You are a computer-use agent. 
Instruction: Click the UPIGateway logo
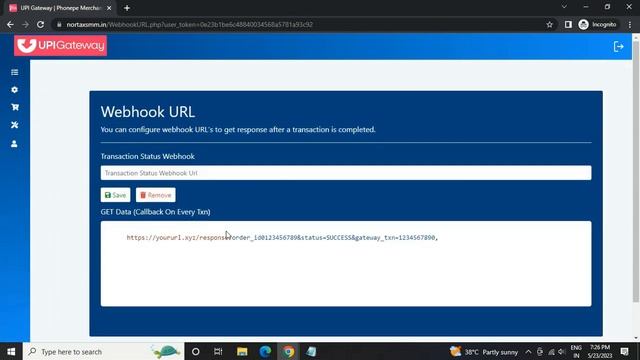60,45
